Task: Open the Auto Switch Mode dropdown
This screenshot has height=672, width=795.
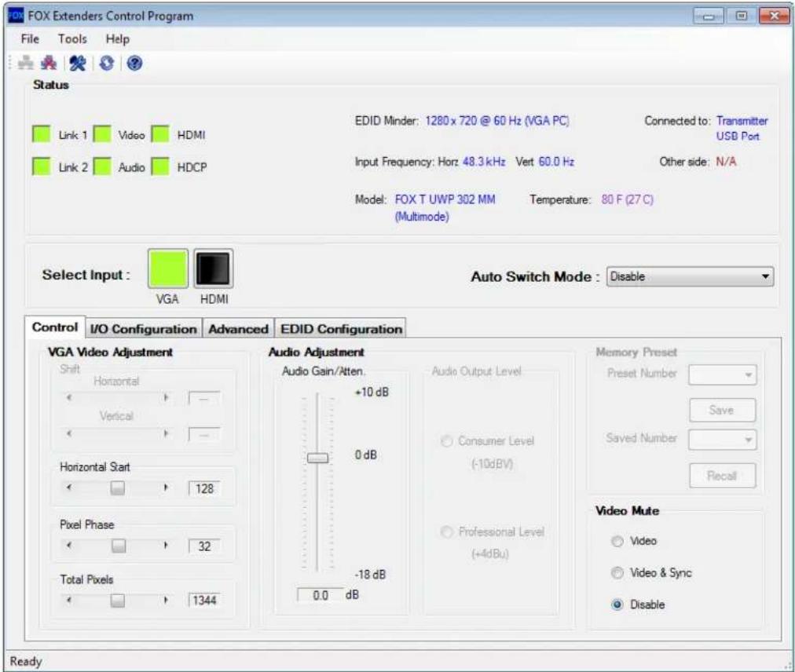Action: (690, 276)
